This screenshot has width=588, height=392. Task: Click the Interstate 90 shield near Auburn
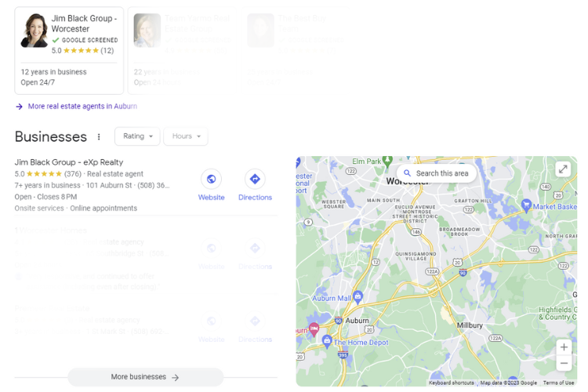tap(338, 321)
